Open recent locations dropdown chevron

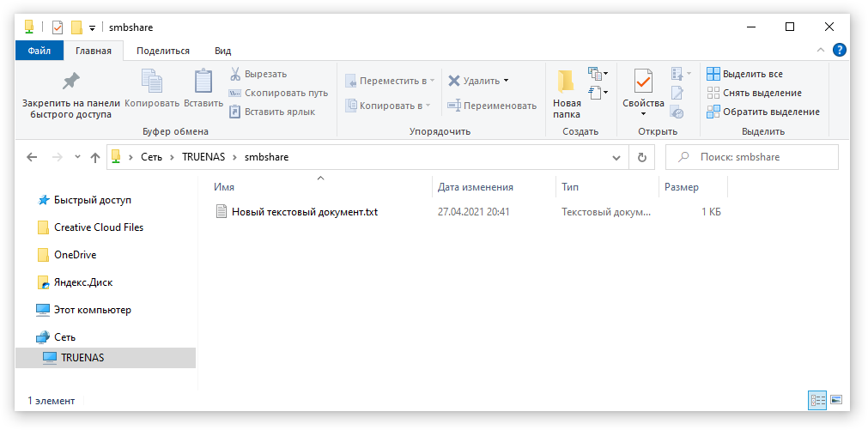[x=77, y=157]
